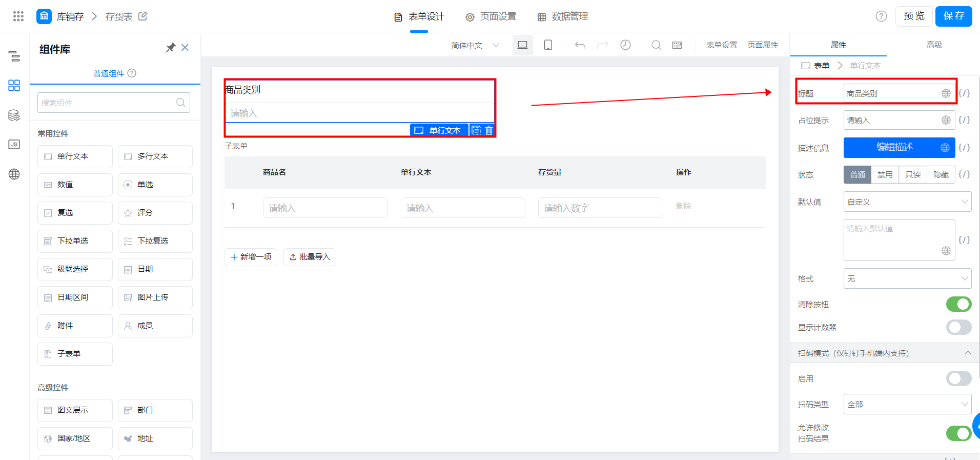Click the globe icon in 占位提示 field
The width and height of the screenshot is (980, 460).
[946, 120]
